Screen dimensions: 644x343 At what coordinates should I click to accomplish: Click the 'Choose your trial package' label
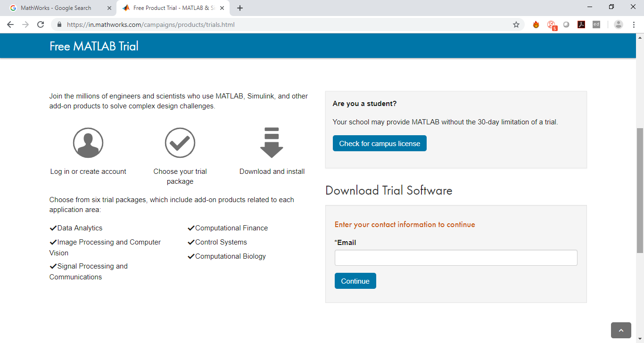[x=180, y=176]
